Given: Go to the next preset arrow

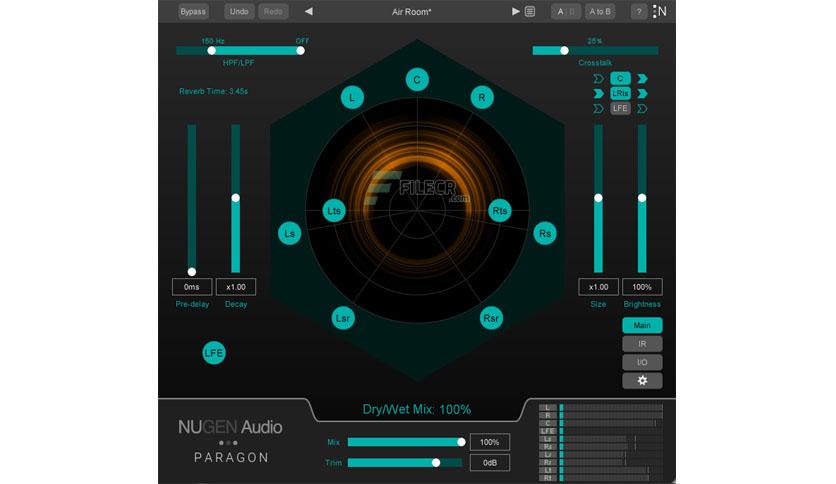Looking at the screenshot, I should [x=516, y=11].
